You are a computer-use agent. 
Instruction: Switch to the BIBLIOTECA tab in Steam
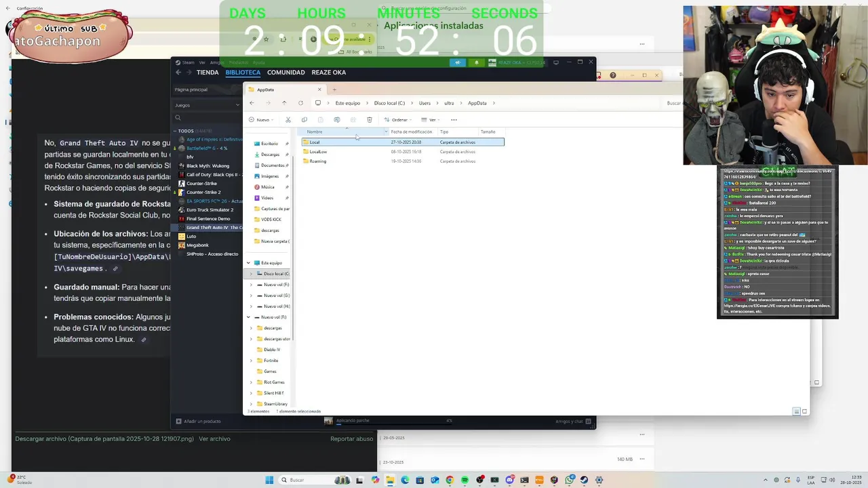(243, 73)
